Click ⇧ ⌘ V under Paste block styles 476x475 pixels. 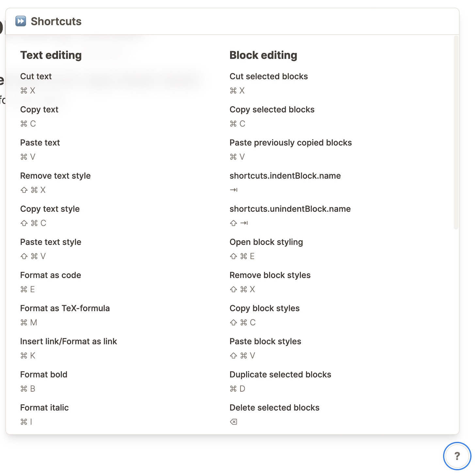tap(243, 356)
